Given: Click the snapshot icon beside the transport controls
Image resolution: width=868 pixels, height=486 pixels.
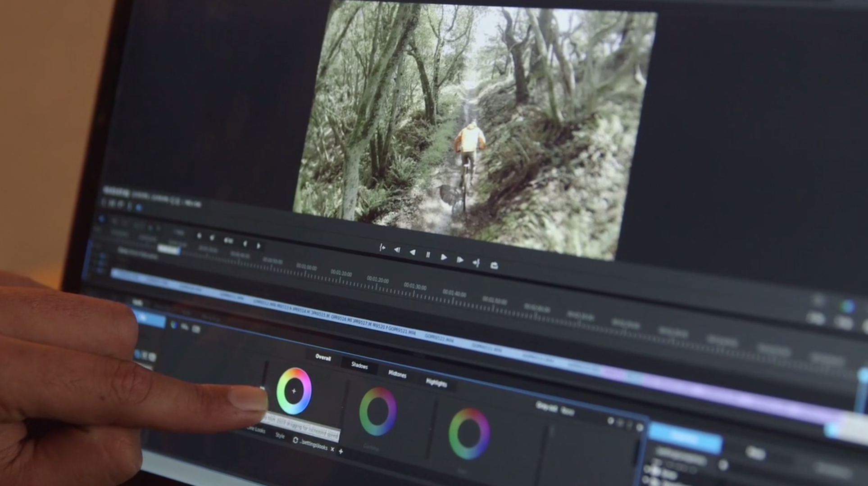Looking at the screenshot, I should point(494,265).
